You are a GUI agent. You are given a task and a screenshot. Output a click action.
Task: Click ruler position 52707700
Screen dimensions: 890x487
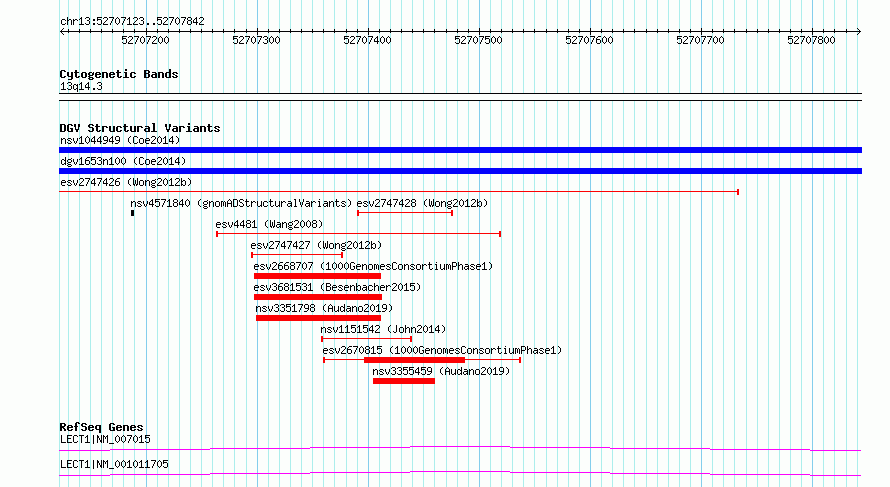(x=700, y=40)
